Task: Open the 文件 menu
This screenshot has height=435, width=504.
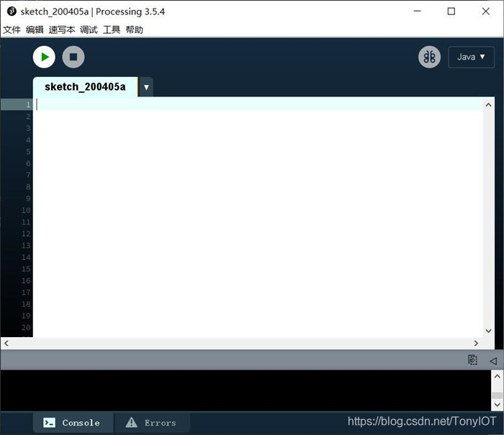Action: pyautogui.click(x=12, y=30)
